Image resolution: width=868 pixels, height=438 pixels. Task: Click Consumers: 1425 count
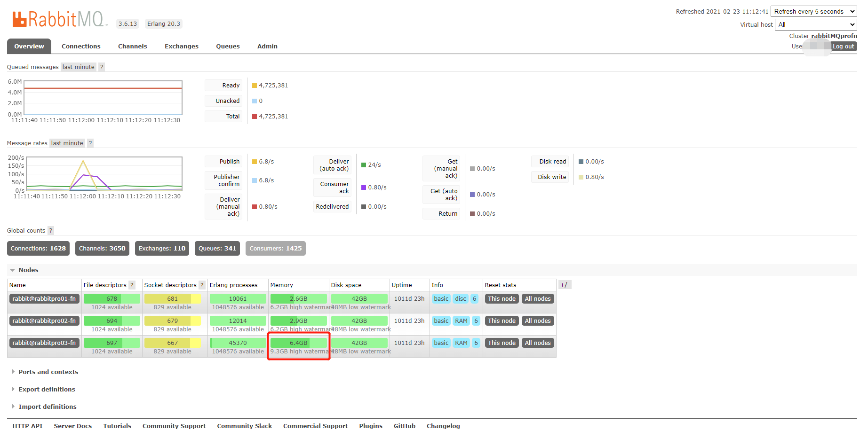point(276,249)
